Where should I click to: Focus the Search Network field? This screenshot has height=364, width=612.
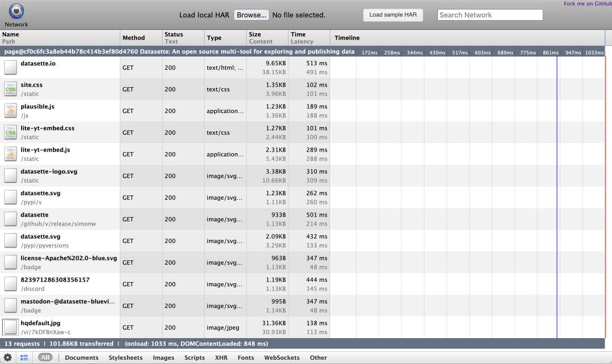[490, 15]
